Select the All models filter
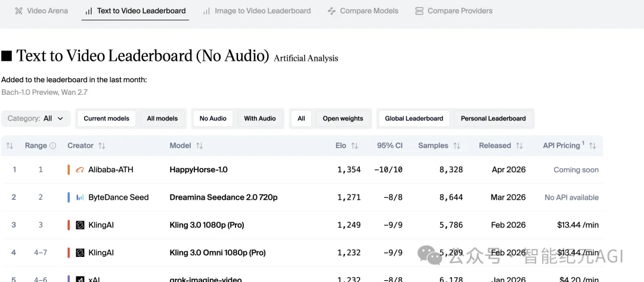This screenshot has width=644, height=282. tap(162, 119)
